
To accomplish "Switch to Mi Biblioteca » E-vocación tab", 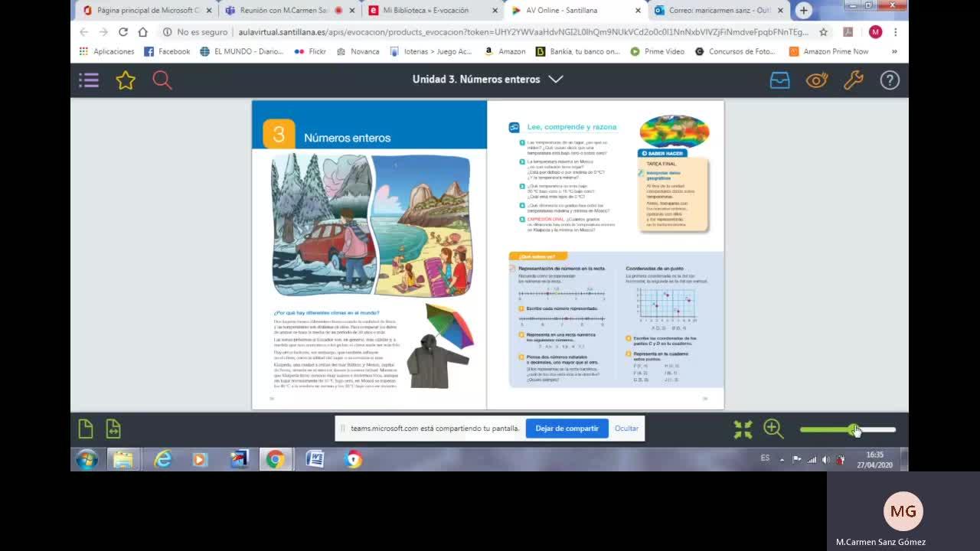I will [x=433, y=10].
